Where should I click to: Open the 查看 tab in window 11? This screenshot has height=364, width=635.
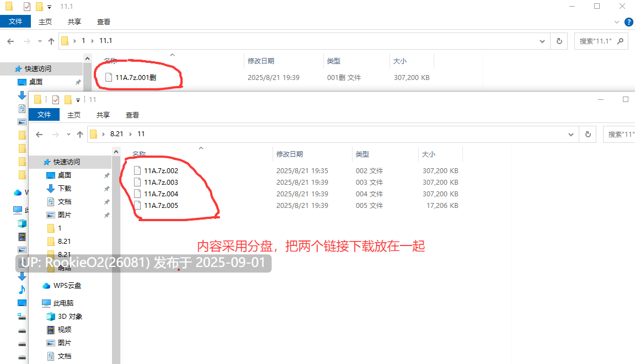pyautogui.click(x=132, y=115)
